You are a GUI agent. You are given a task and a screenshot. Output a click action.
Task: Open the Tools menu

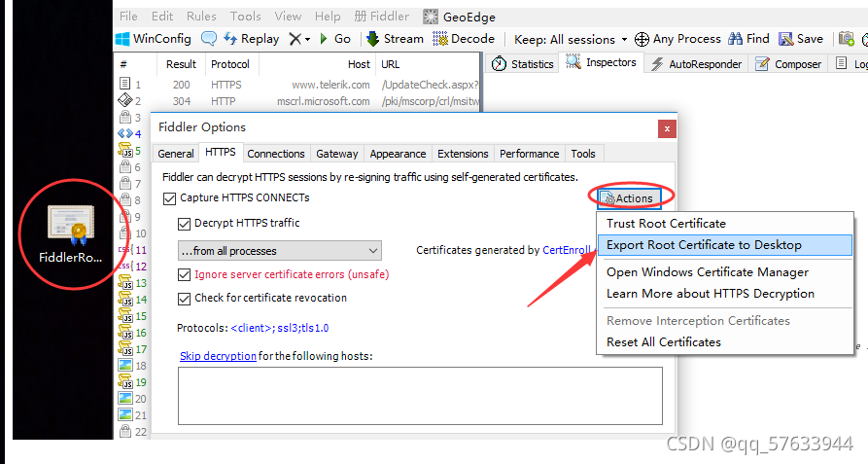(245, 17)
